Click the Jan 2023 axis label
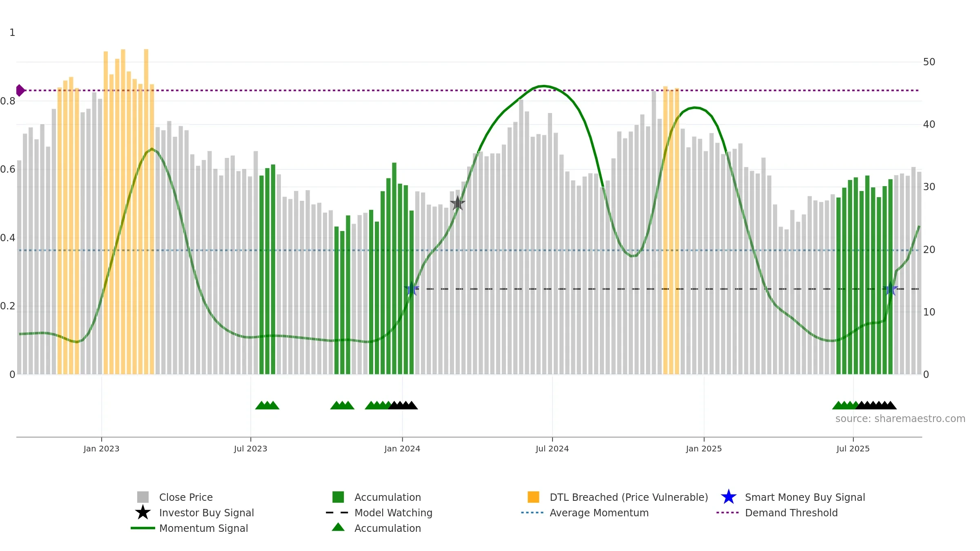The width and height of the screenshot is (980, 551). (x=101, y=449)
